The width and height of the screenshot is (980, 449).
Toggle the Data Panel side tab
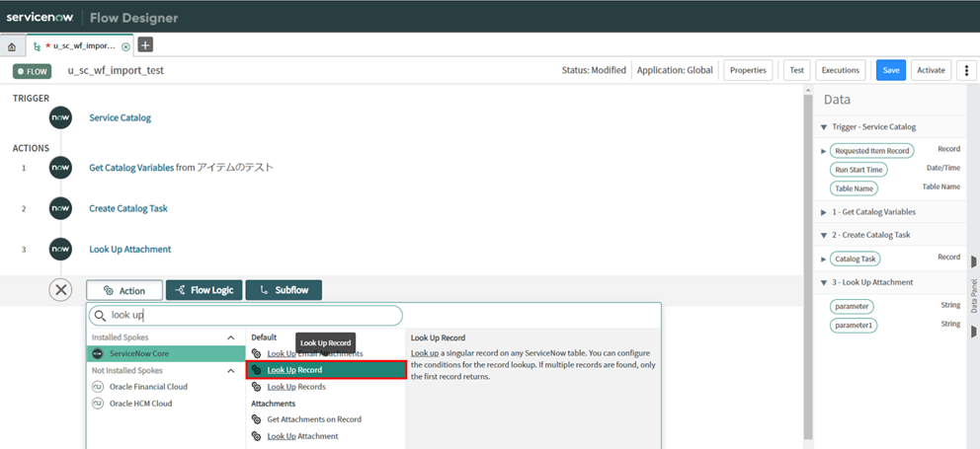[974, 295]
